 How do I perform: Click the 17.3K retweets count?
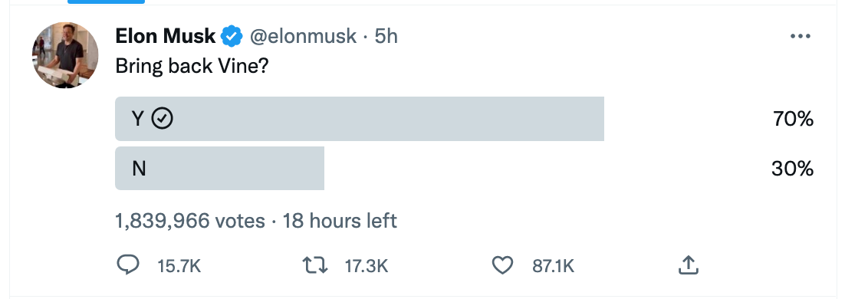tap(367, 267)
